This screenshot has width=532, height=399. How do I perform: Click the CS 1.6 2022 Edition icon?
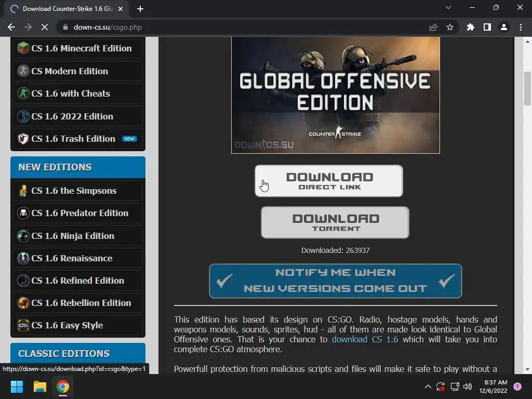(x=23, y=116)
